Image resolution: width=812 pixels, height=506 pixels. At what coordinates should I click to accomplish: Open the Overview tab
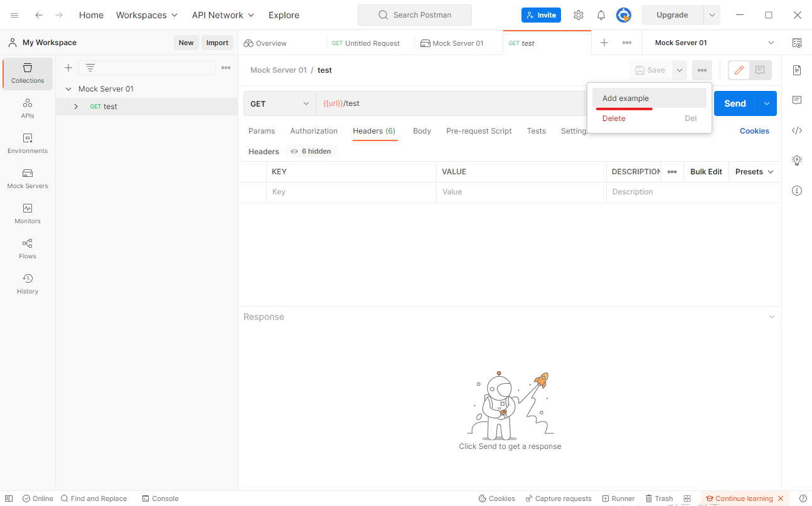click(282, 43)
